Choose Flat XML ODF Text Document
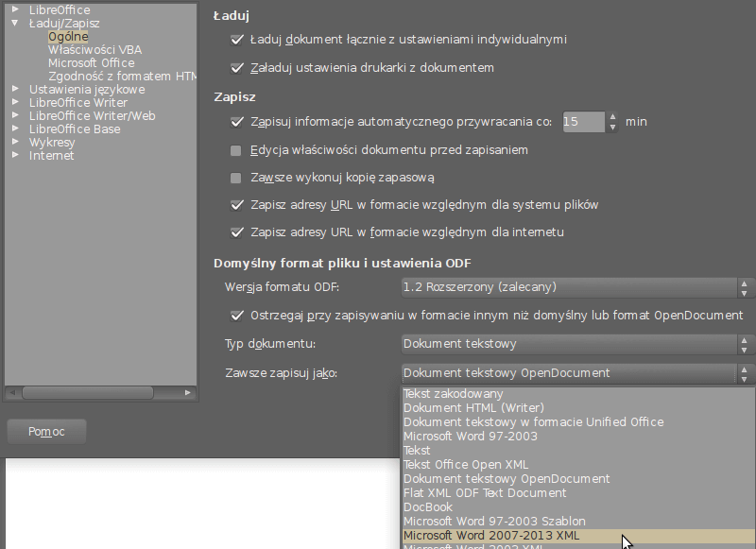756x549 pixels. coord(578,493)
